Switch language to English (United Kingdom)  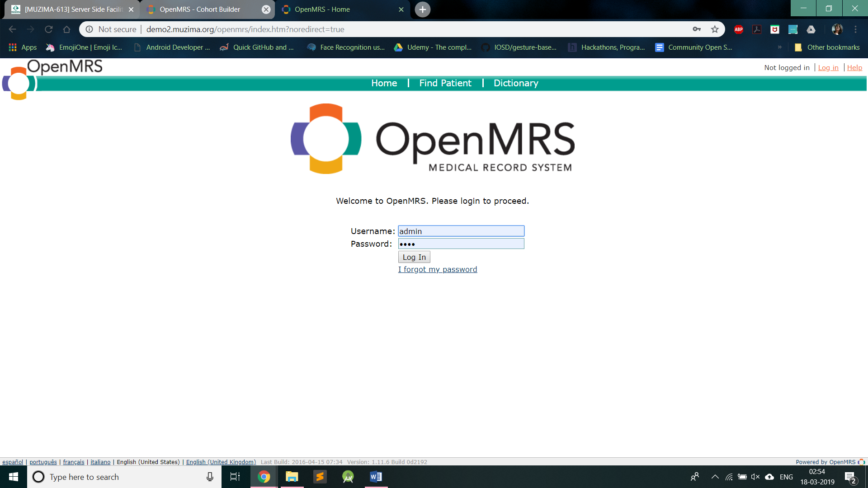coord(221,462)
